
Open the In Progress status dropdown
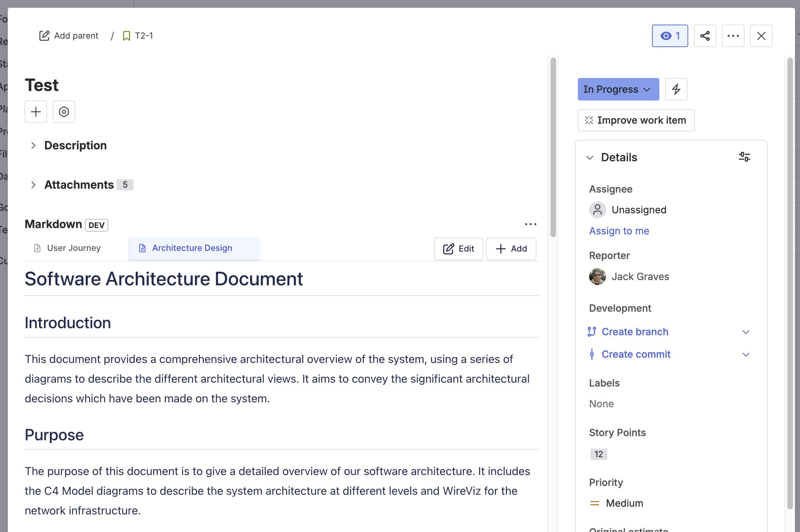click(618, 89)
